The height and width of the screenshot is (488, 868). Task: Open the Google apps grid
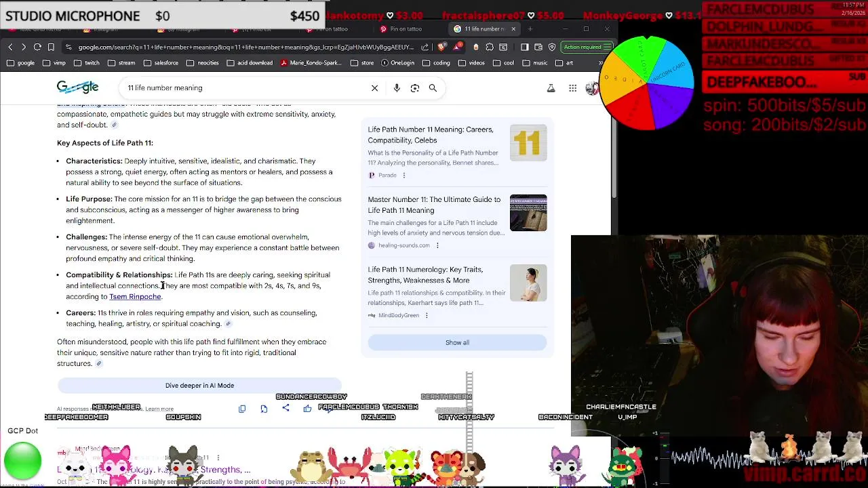[x=572, y=88]
